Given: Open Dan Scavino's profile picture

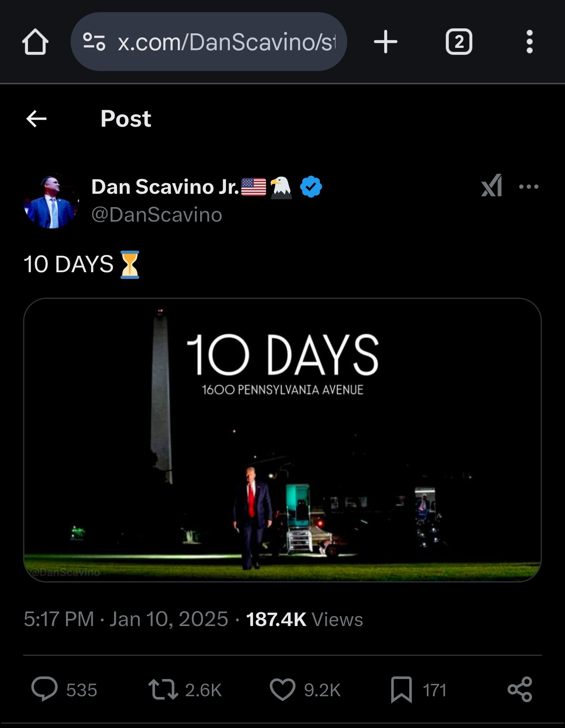Looking at the screenshot, I should (51, 201).
